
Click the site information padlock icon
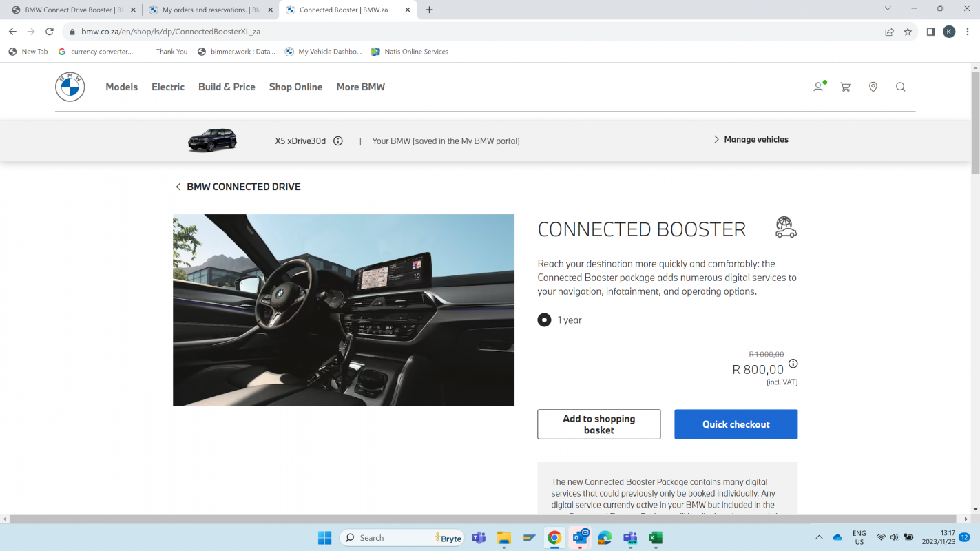click(72, 32)
